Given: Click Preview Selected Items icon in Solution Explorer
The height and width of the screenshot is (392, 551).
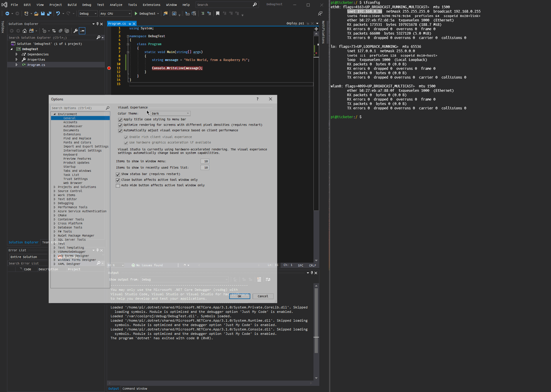Looking at the screenshot, I should coord(82,31).
